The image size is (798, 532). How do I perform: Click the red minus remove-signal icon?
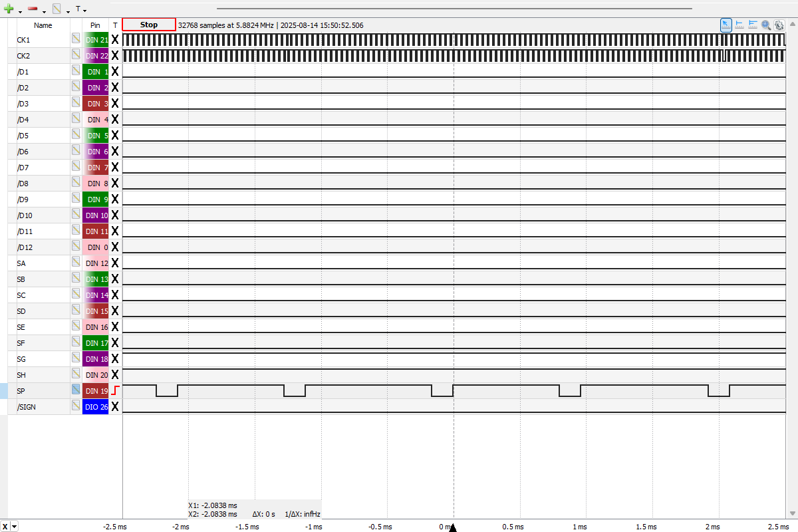pyautogui.click(x=33, y=9)
